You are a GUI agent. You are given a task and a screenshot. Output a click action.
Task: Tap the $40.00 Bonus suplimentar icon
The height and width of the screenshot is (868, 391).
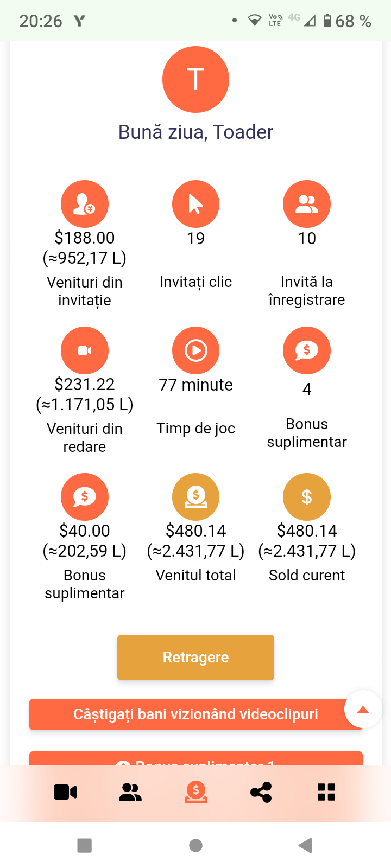point(85,497)
